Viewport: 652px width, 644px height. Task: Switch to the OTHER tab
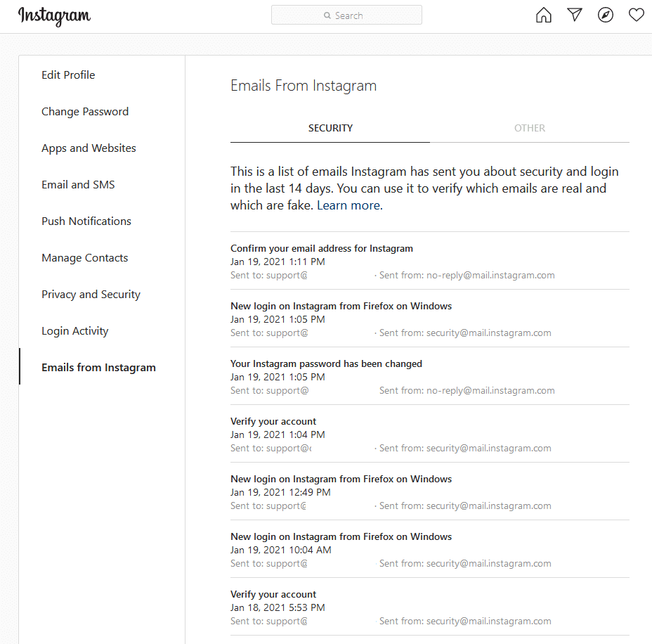529,128
